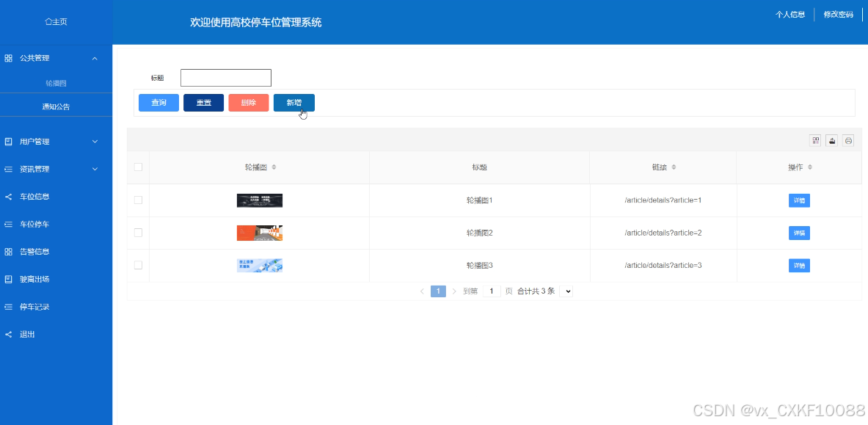Sort by 操作 column arrows
The width and height of the screenshot is (868, 425).
point(811,167)
